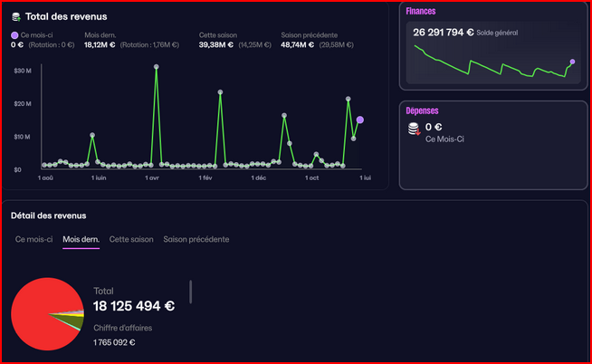The width and height of the screenshot is (592, 364).
Task: Open the Dépenses panel heading
Action: [424, 110]
